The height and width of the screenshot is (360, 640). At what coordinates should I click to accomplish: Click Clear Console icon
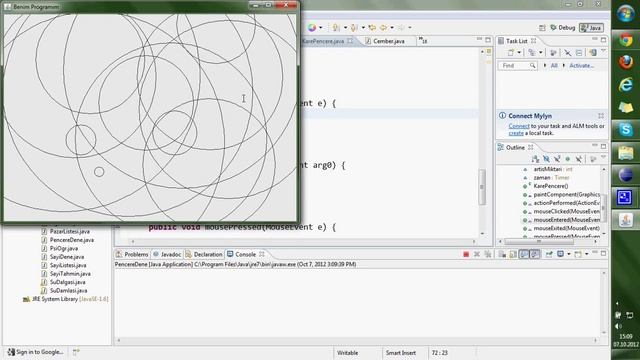pos(502,254)
